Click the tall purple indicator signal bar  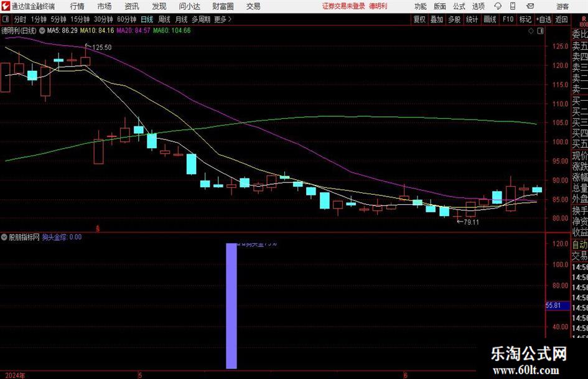point(231,306)
